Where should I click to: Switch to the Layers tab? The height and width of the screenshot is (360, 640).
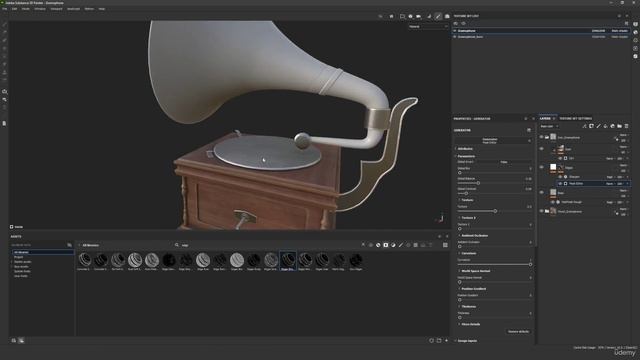545,118
